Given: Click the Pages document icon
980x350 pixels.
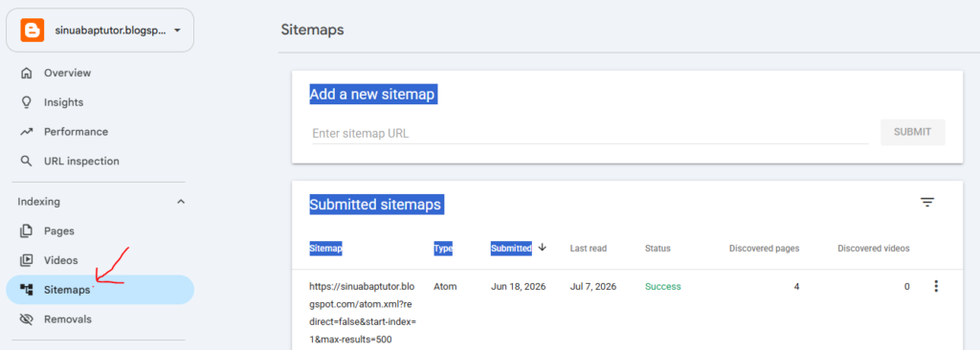Looking at the screenshot, I should [26, 231].
